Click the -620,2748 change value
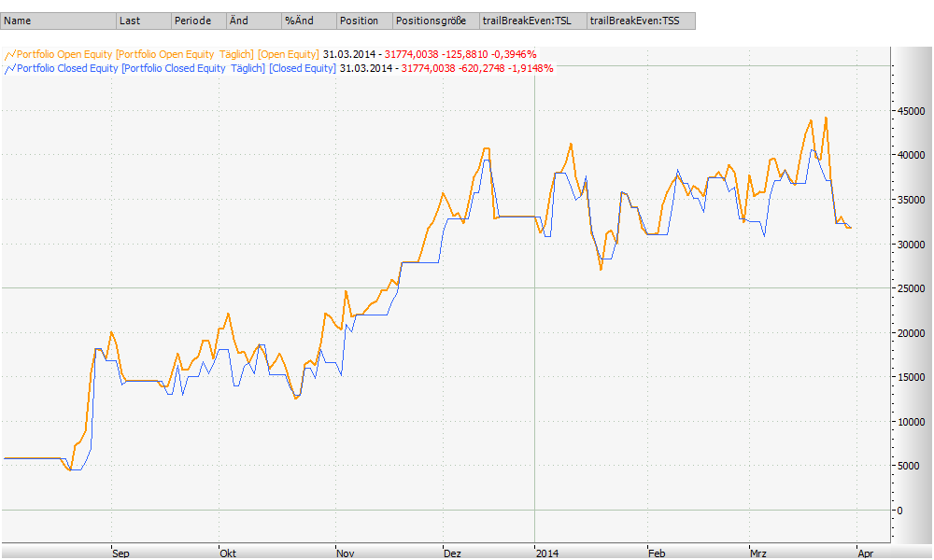The width and height of the screenshot is (934, 560). point(481,68)
